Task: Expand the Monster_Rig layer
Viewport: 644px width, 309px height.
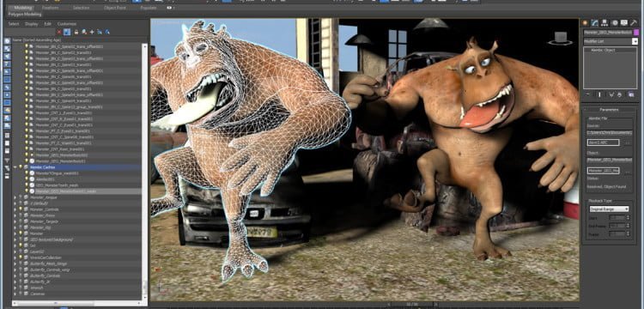Action: pyautogui.click(x=15, y=227)
